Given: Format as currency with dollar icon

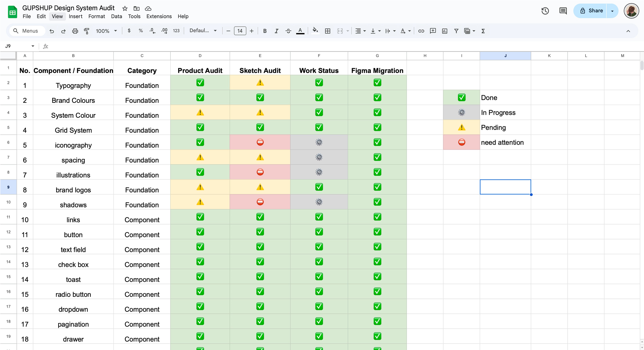Looking at the screenshot, I should (129, 31).
